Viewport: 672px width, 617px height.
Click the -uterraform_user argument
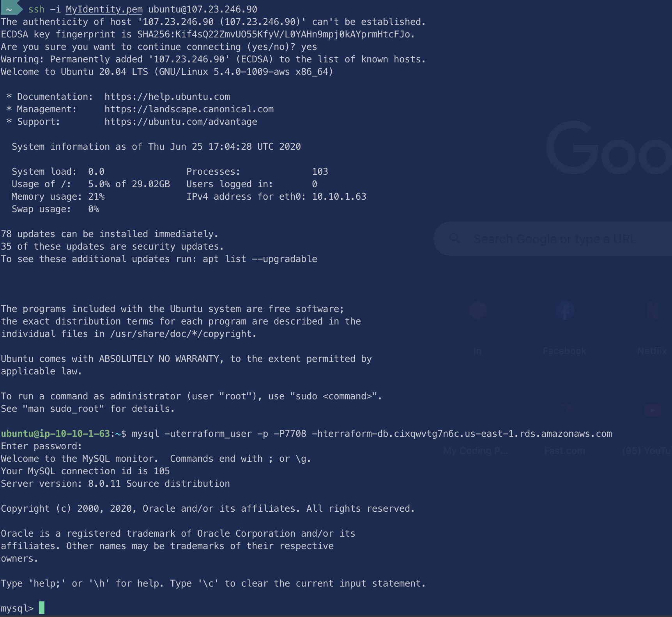(208, 434)
